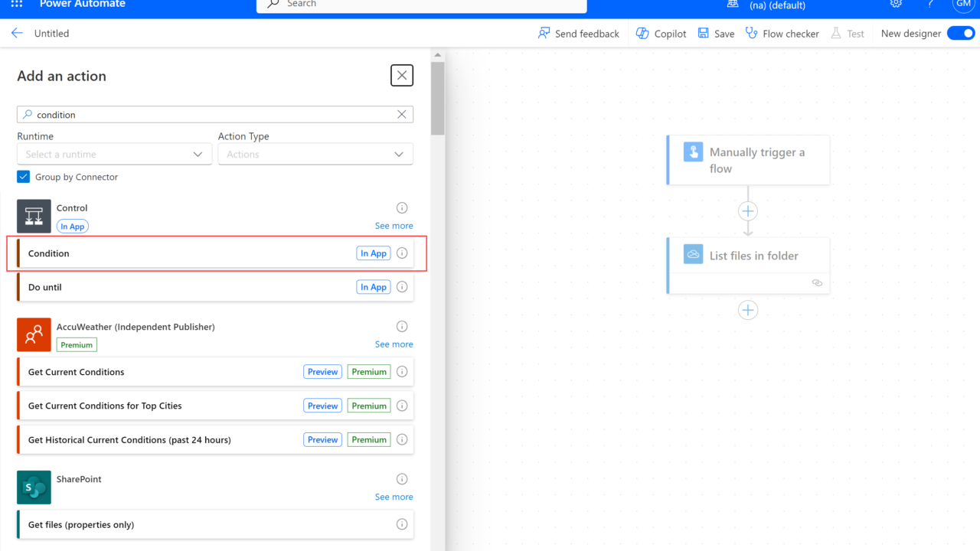980x551 pixels.
Task: Click the In App badge under Control
Action: coord(73,227)
